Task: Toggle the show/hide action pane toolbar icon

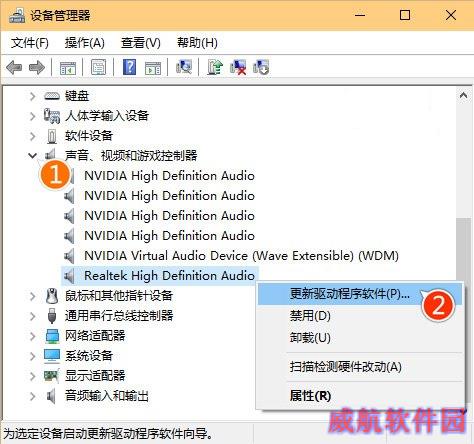Action: point(153,68)
